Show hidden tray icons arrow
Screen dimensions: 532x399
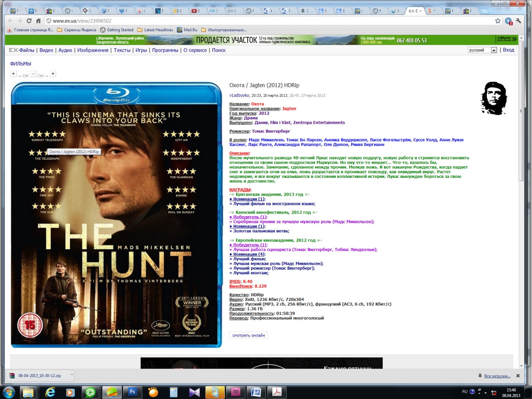485,392
